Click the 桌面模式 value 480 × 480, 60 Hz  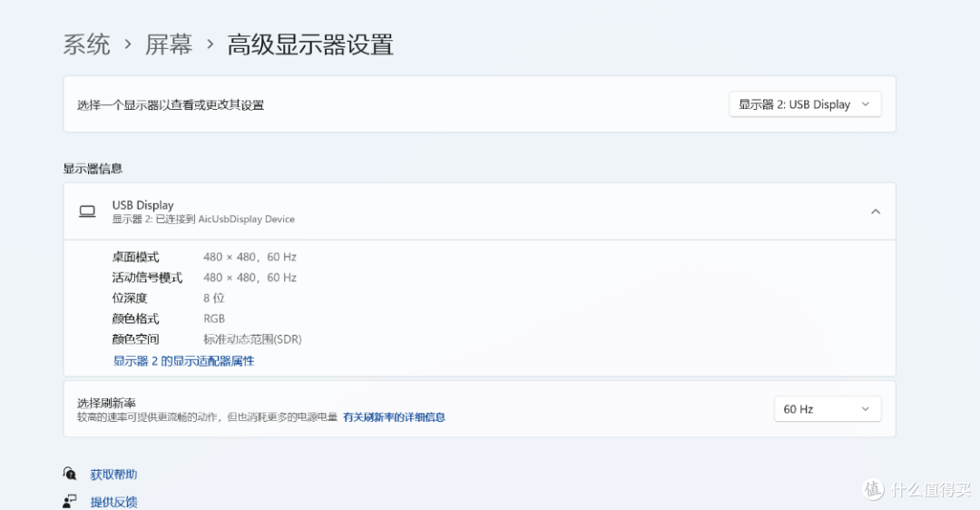tap(250, 257)
